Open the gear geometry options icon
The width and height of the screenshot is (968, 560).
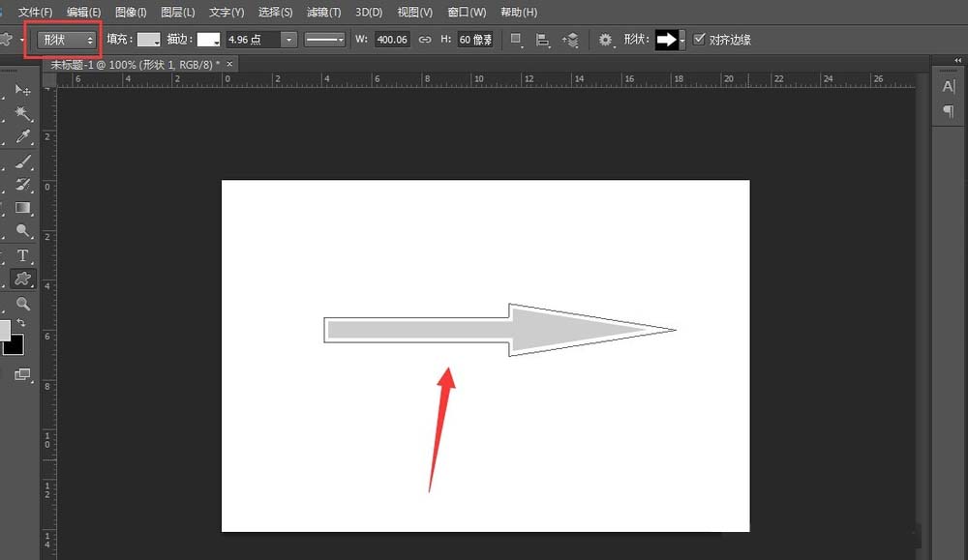click(605, 40)
